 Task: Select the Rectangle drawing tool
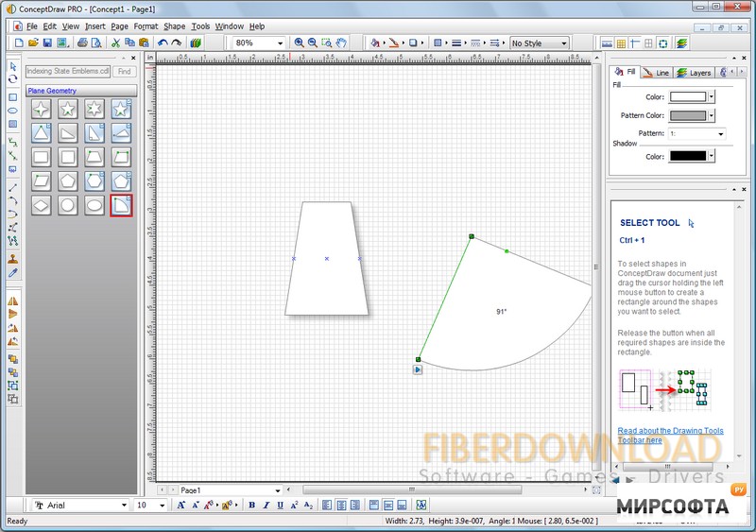(x=13, y=97)
